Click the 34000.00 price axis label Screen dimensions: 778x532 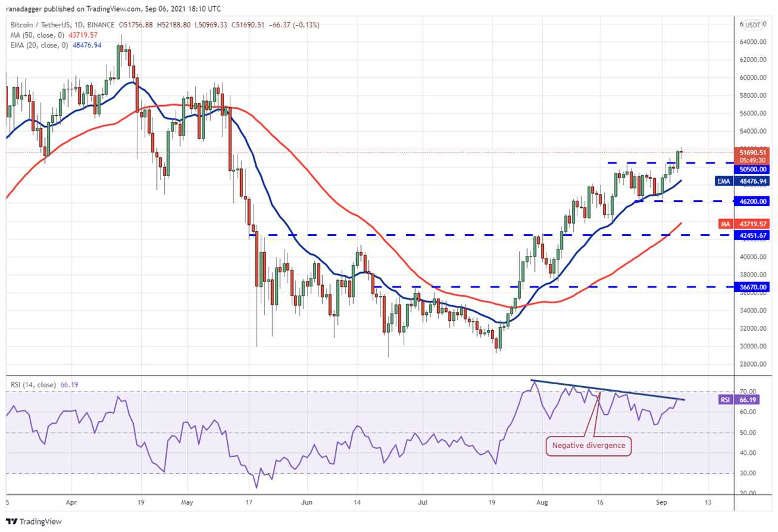(752, 311)
